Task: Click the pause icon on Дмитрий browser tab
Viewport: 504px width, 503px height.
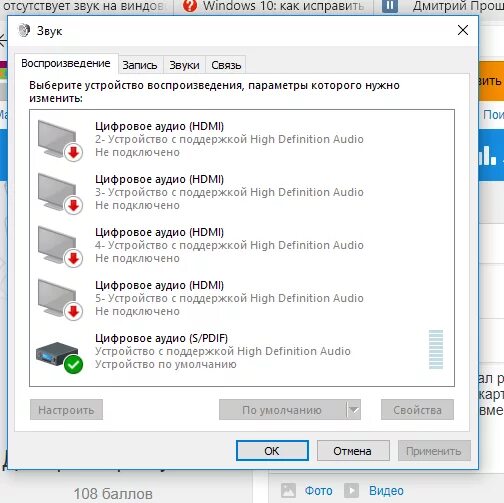Action: coord(390,6)
